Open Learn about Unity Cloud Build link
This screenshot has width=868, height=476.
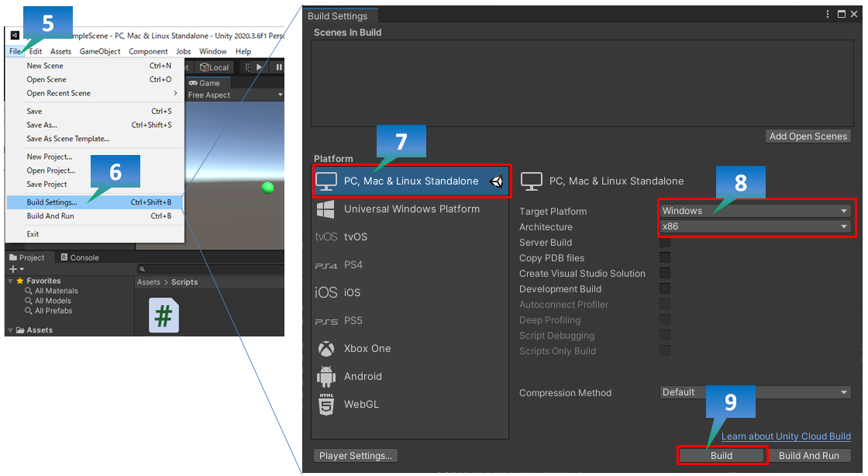786,436
